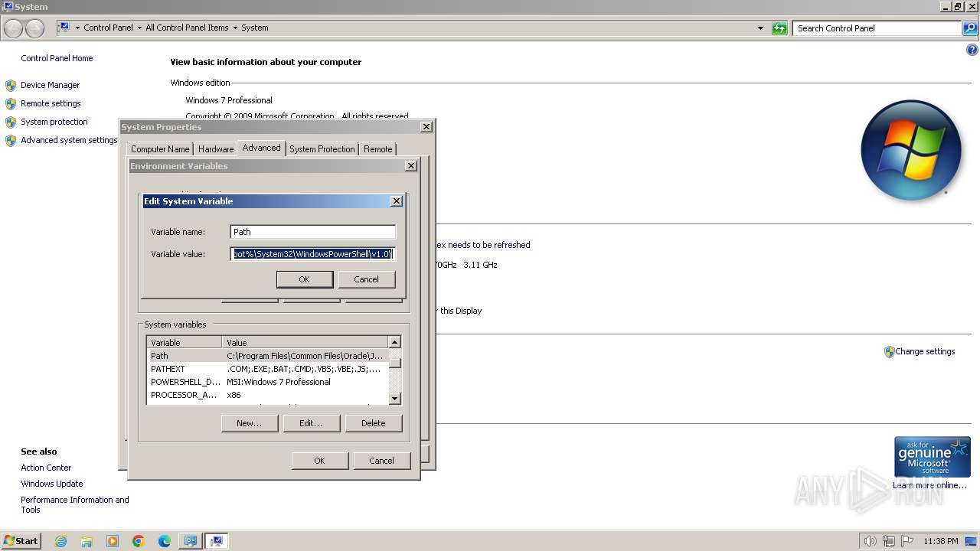Go back with the back arrow button

tap(14, 28)
